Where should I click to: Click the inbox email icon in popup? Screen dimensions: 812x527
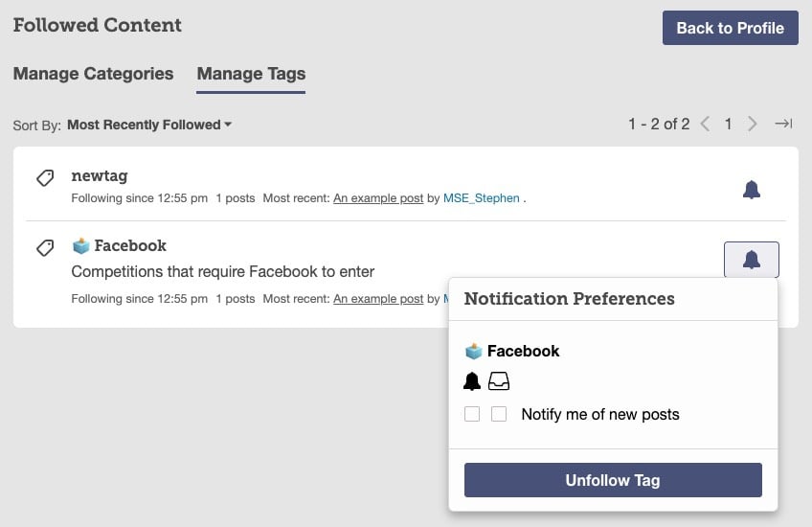pos(499,381)
